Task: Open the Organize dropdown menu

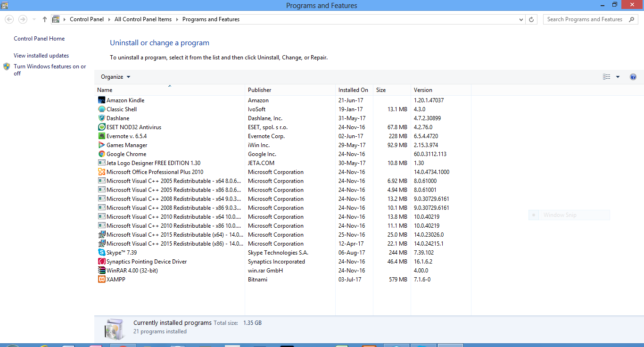Action: pyautogui.click(x=116, y=77)
